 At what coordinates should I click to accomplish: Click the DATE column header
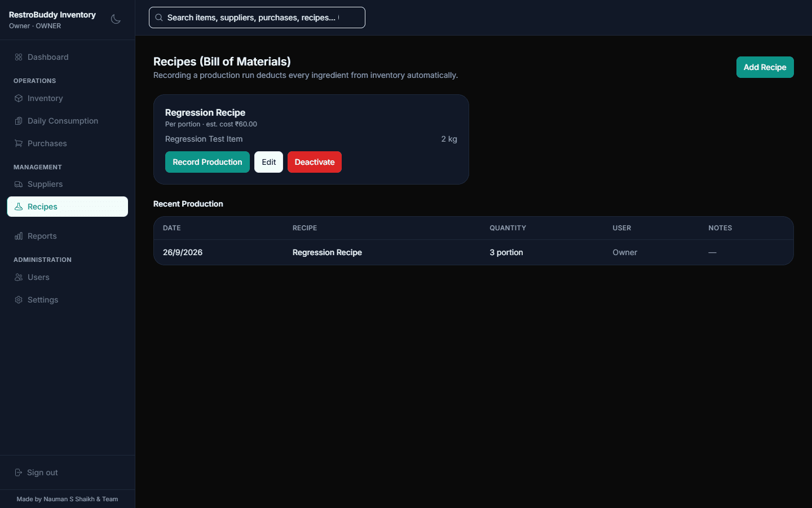172,228
